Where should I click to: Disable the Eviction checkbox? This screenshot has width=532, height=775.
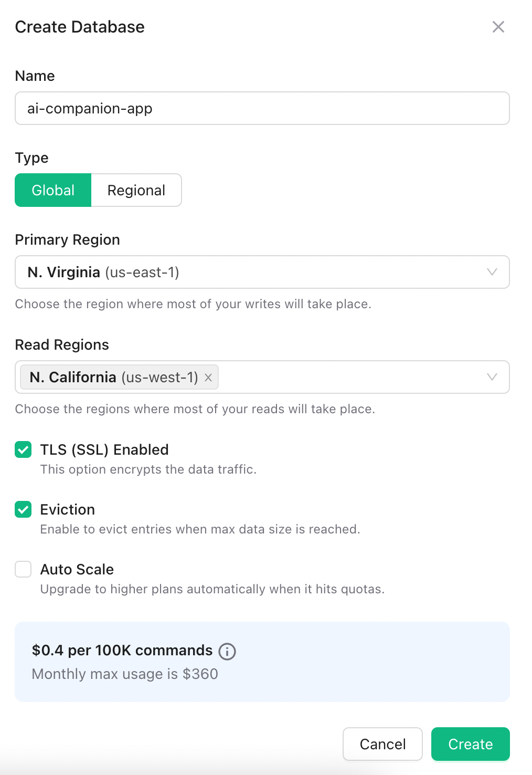[23, 509]
